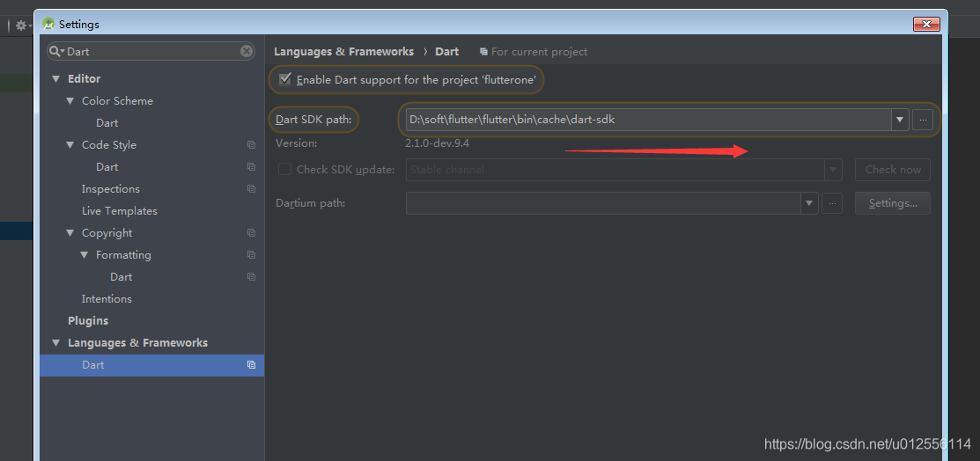The image size is (980, 461).
Task: Open the Inspections settings page
Action: point(111,188)
